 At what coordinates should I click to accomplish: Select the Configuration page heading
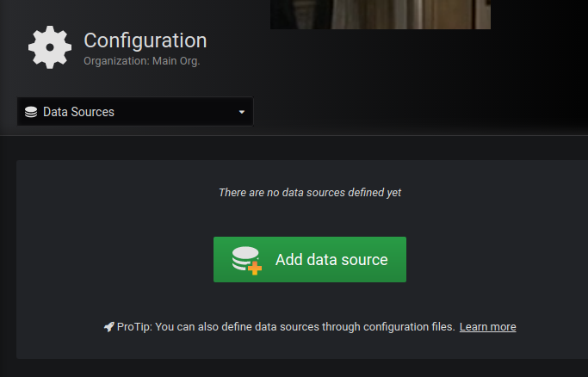click(145, 40)
